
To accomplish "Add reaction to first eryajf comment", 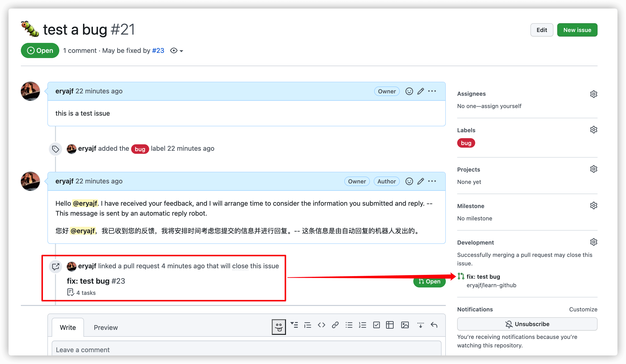I will coord(409,91).
